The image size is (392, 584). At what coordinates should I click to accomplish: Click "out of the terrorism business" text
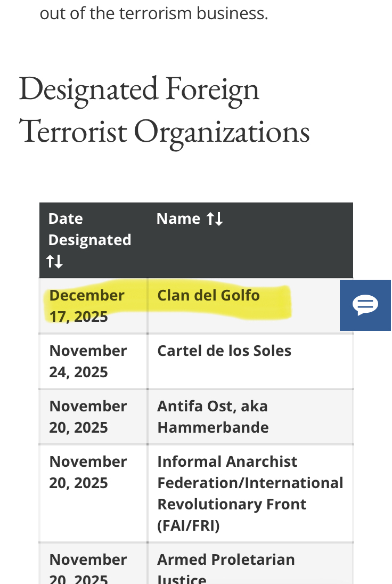click(x=154, y=13)
